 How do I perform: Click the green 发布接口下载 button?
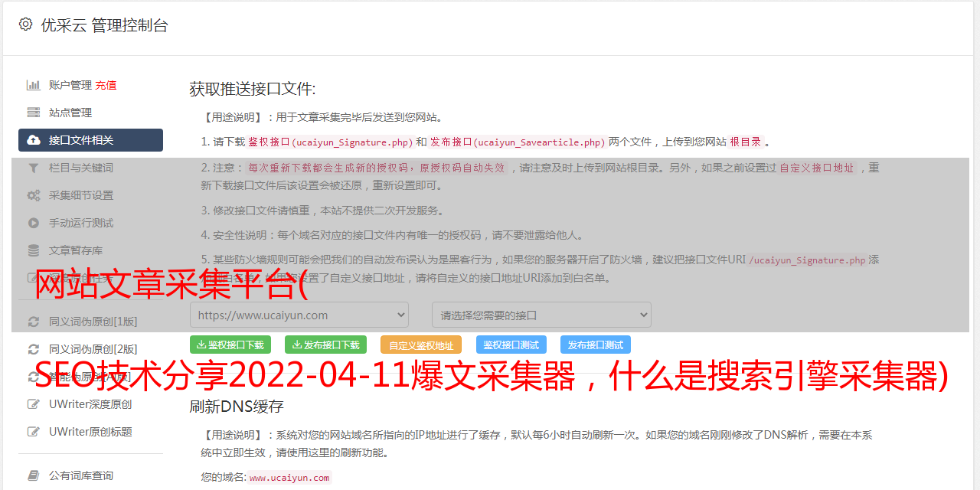click(x=325, y=345)
